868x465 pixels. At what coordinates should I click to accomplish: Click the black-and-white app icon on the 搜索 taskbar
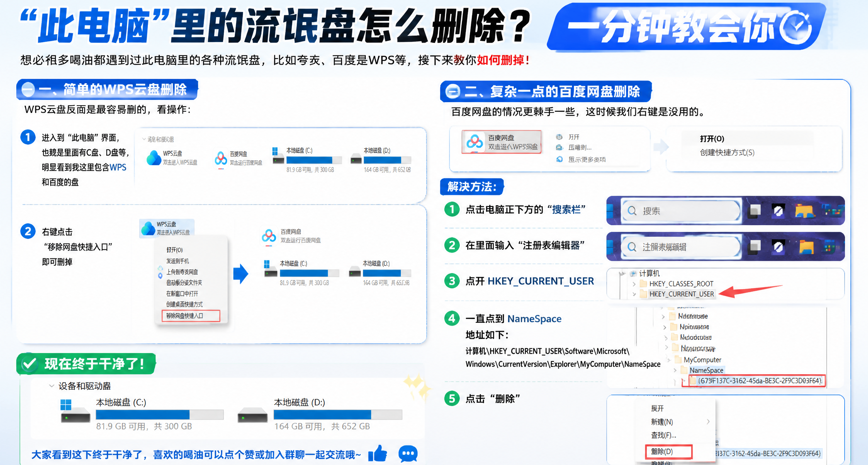coord(778,210)
